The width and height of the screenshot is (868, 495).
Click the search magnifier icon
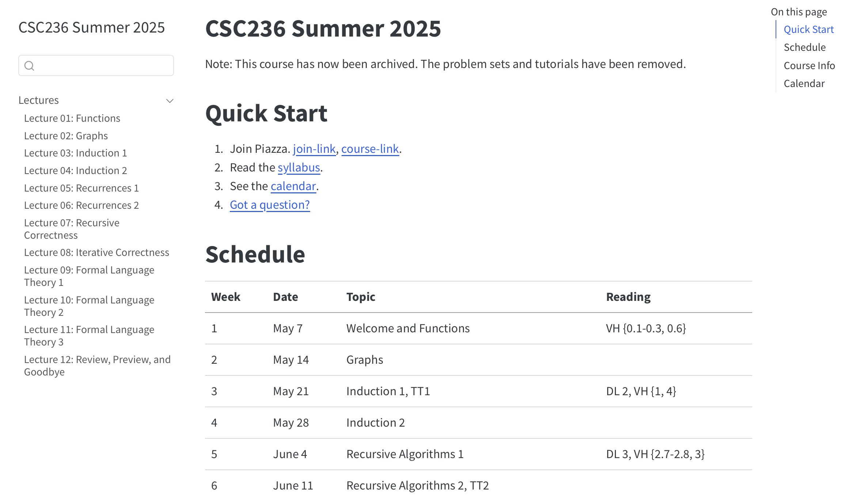click(29, 66)
